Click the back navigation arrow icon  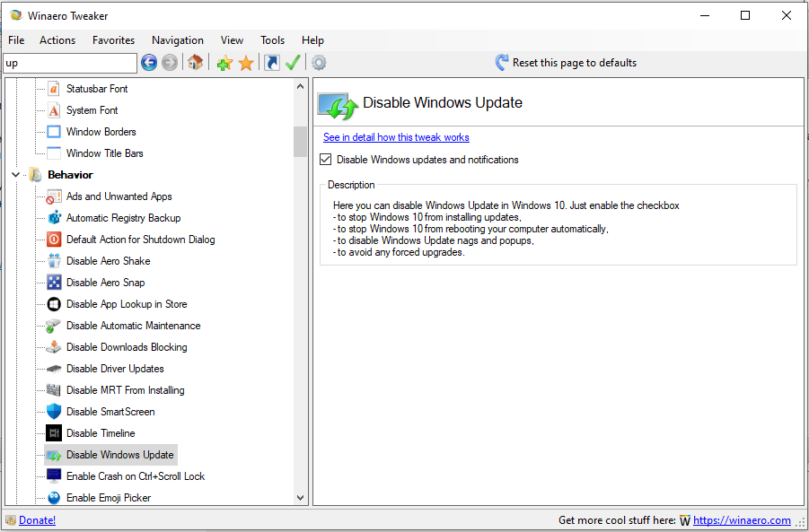pyautogui.click(x=149, y=63)
